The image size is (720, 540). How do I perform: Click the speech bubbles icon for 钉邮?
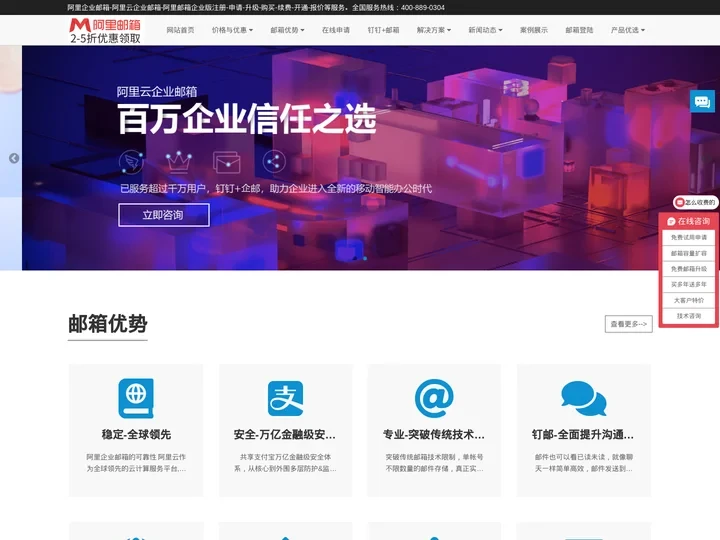click(584, 398)
